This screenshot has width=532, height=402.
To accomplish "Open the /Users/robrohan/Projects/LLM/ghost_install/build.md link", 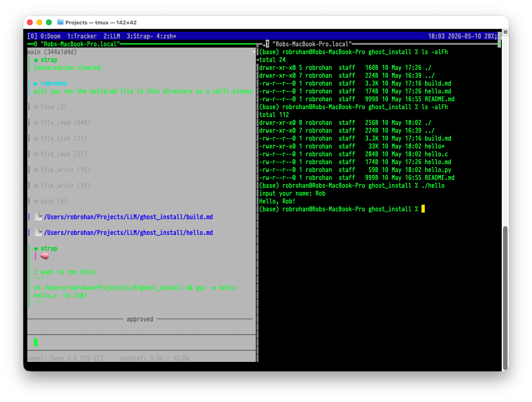I will pos(128,217).
